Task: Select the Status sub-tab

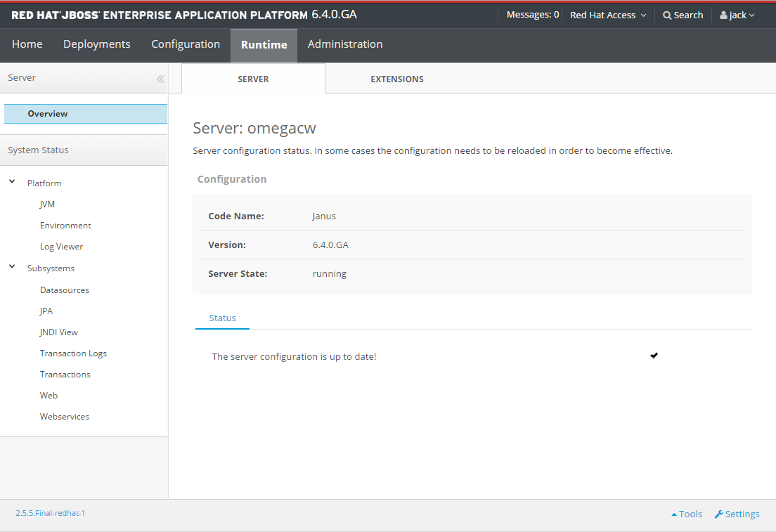Action: (x=222, y=318)
